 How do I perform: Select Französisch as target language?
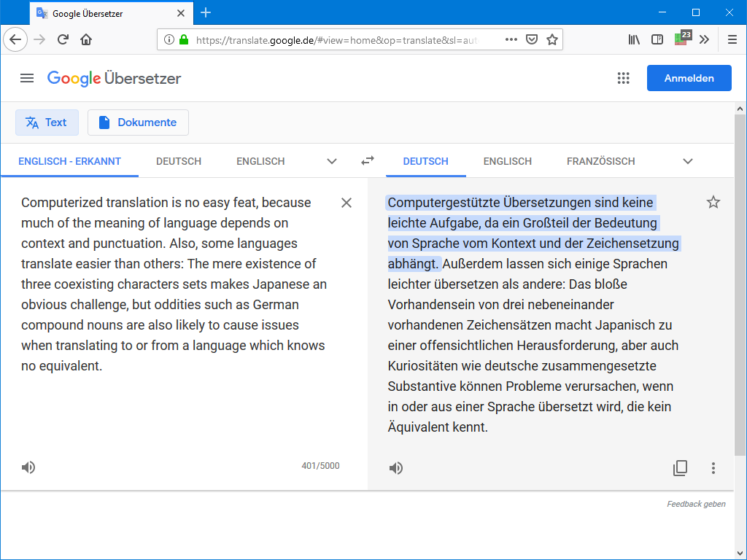pyautogui.click(x=601, y=161)
